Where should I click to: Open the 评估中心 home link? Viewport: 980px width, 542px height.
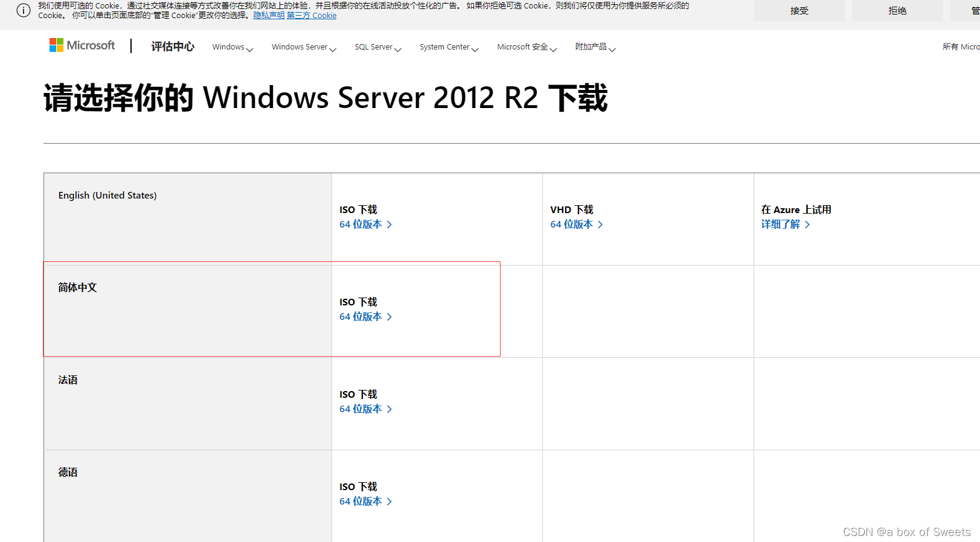(173, 46)
